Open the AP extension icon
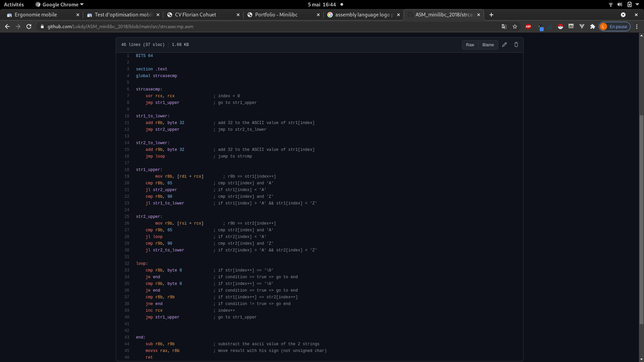The height and width of the screenshot is (362, 644). click(x=571, y=26)
